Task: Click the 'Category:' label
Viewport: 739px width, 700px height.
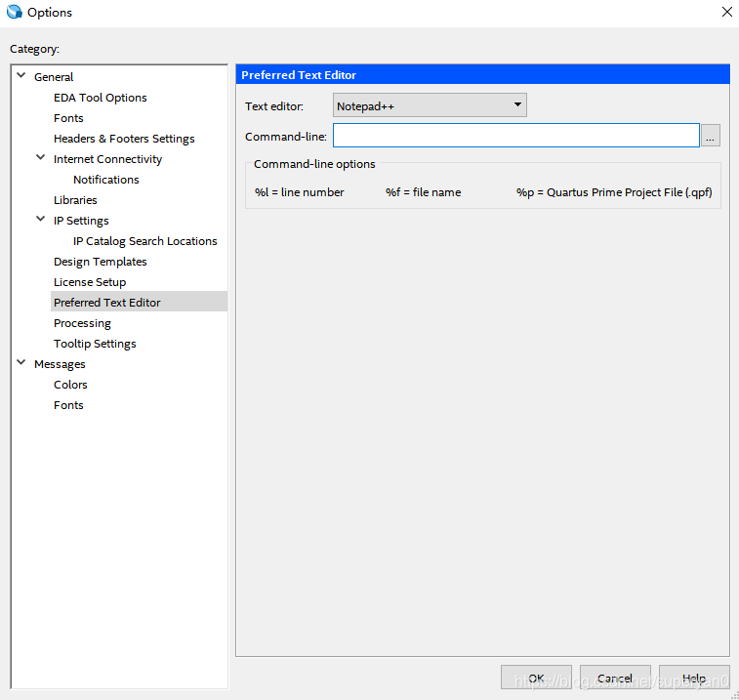Action: point(34,49)
